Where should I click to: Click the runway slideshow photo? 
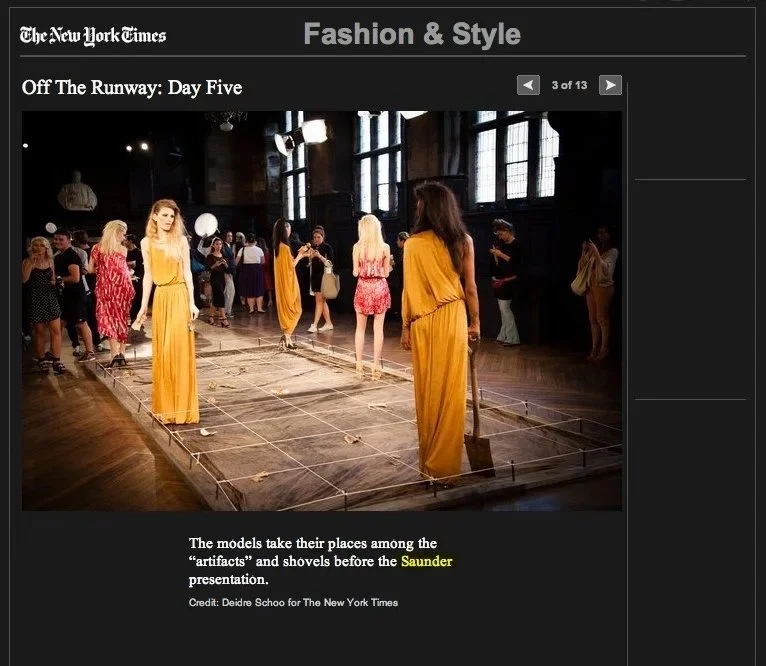[x=322, y=311]
